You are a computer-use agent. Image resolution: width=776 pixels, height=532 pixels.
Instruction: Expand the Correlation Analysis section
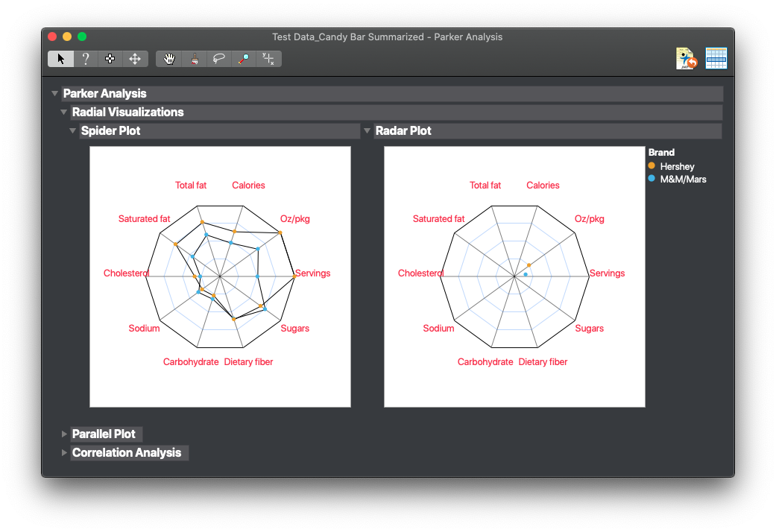coord(64,453)
